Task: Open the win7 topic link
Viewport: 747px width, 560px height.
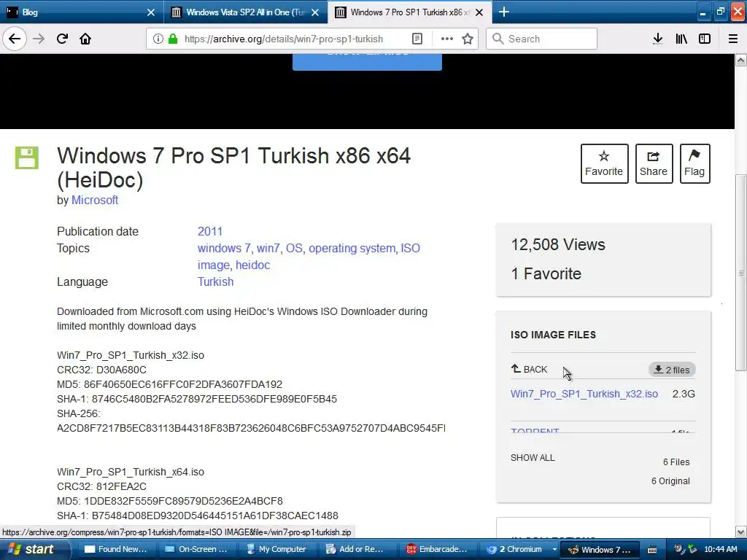Action: point(268,248)
